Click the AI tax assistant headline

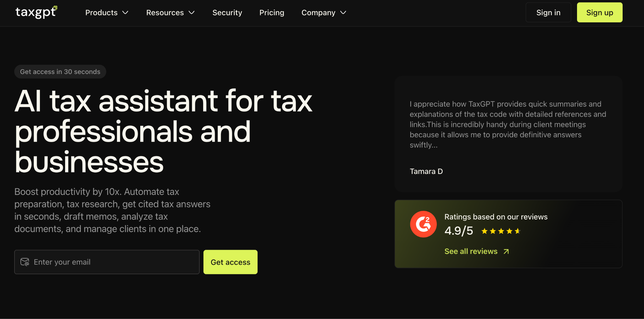pos(164,131)
